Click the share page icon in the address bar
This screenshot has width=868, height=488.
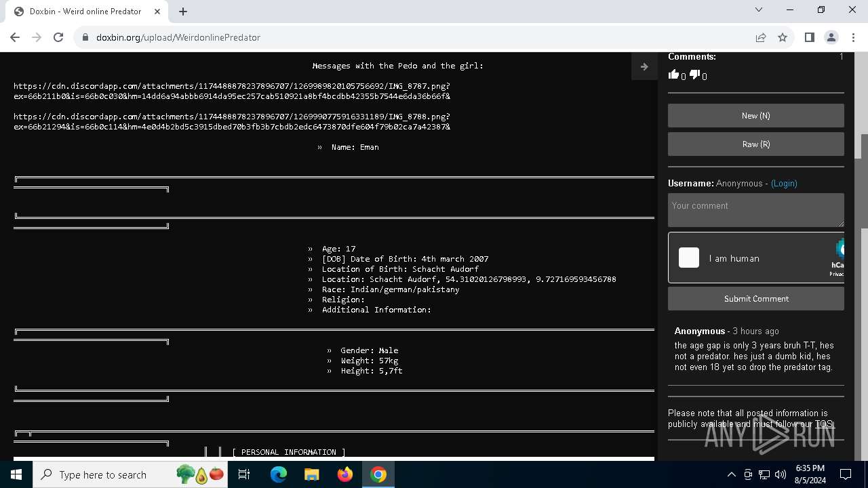click(761, 37)
